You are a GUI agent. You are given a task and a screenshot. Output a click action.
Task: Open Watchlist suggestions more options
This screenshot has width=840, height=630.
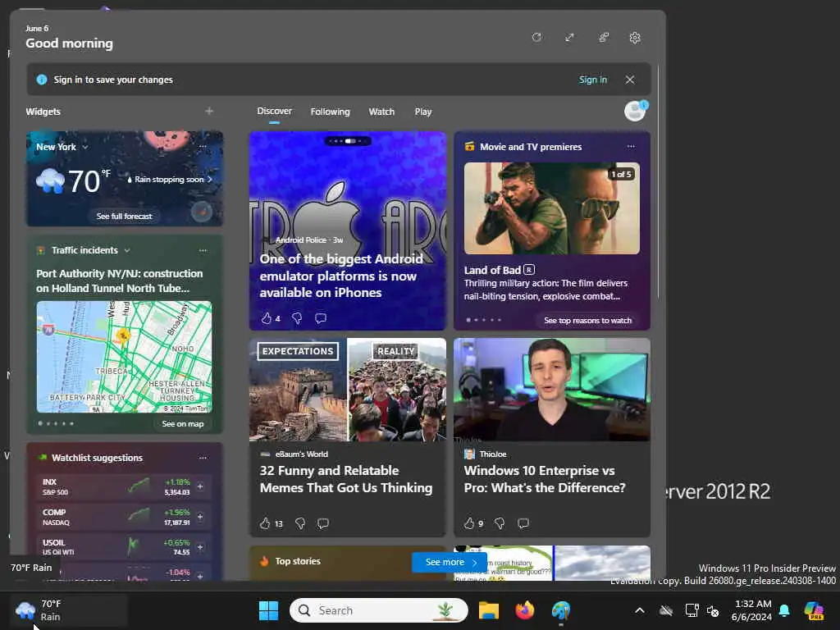click(x=203, y=458)
